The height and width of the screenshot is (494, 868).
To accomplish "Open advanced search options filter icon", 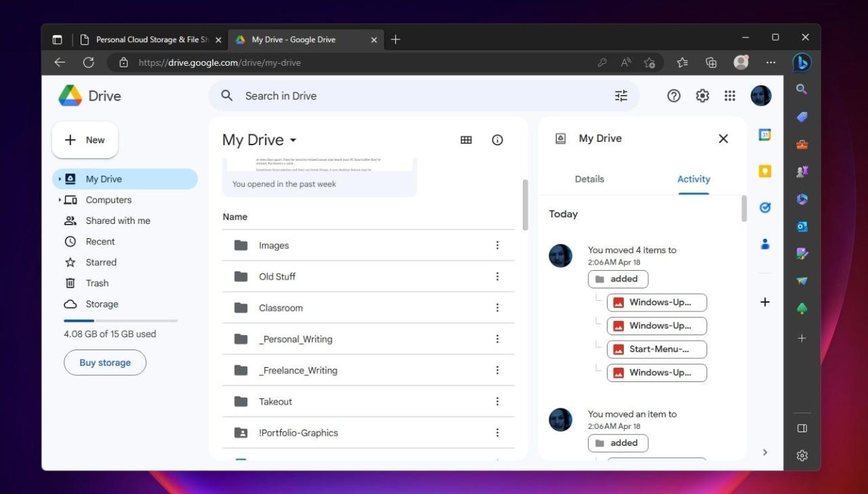I will 621,96.
